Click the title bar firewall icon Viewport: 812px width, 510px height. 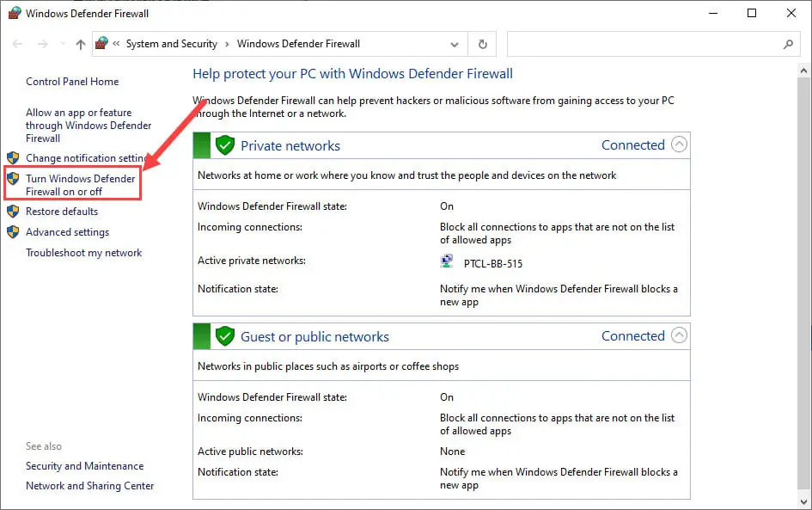coord(15,13)
